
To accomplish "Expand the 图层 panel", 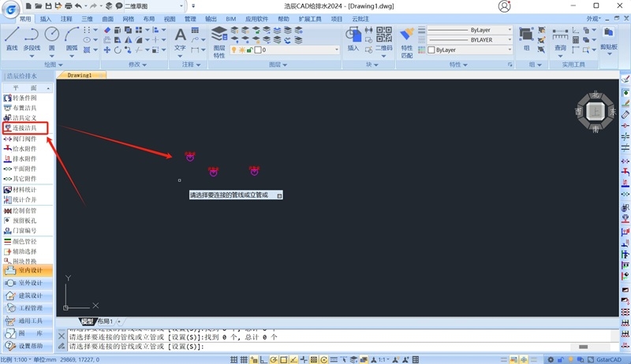I will click(278, 65).
